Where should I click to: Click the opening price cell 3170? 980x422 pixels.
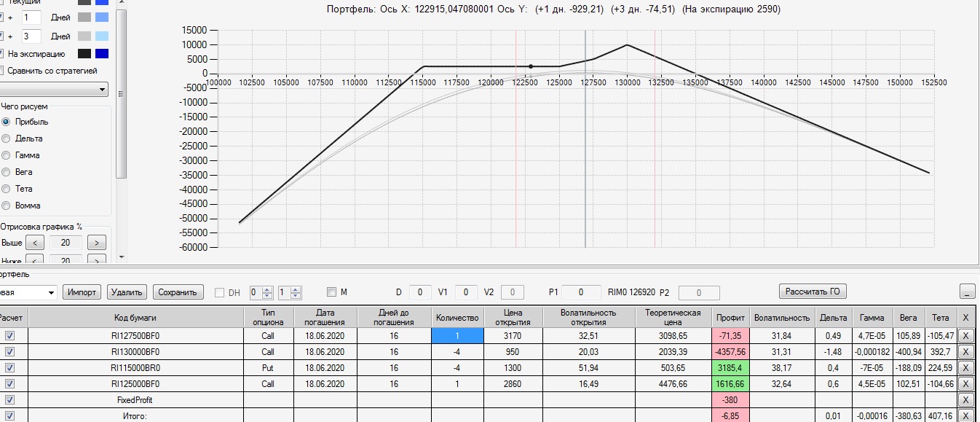click(x=513, y=335)
